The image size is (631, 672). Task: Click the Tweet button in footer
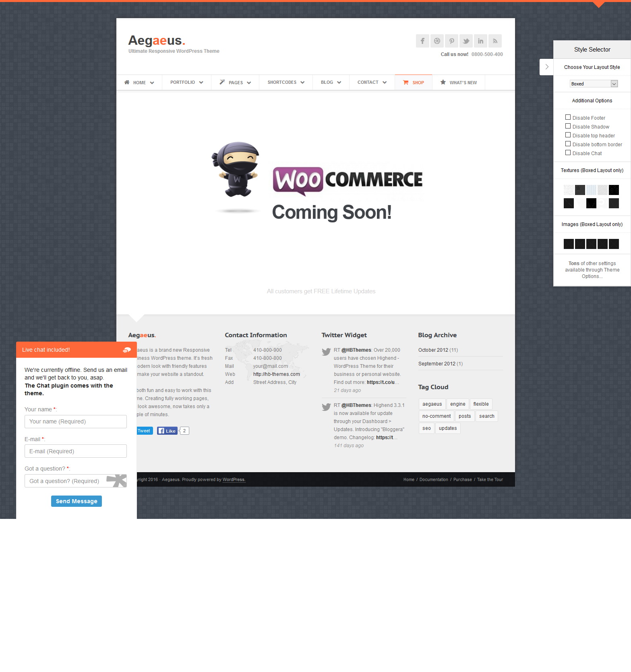144,431
